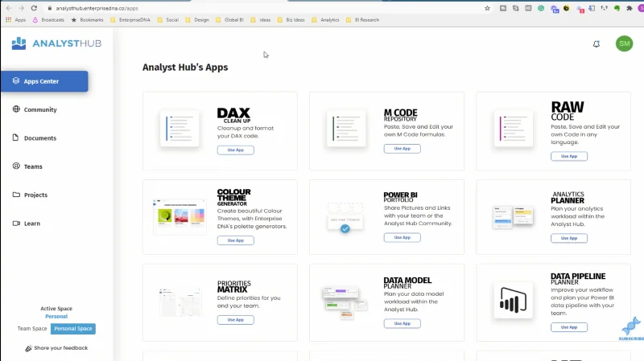The height and width of the screenshot is (361, 644).
Task: Open the Projects menu item
Action: [x=35, y=195]
